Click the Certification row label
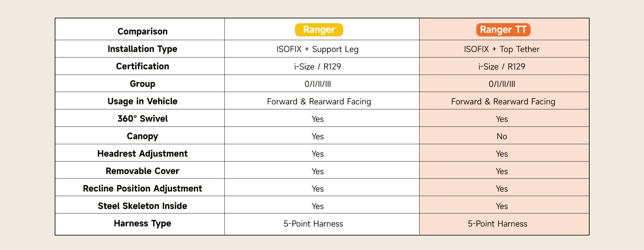This screenshot has height=250, width=644. coord(142,66)
